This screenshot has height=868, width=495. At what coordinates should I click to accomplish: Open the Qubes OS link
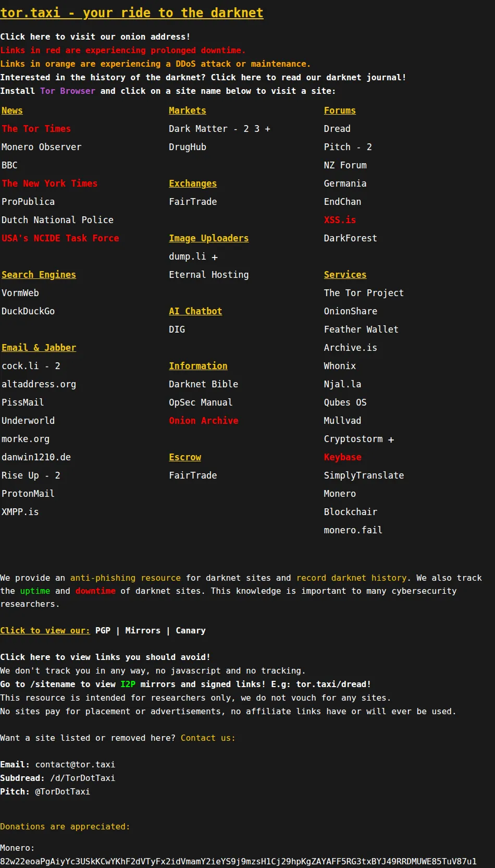coord(345,402)
